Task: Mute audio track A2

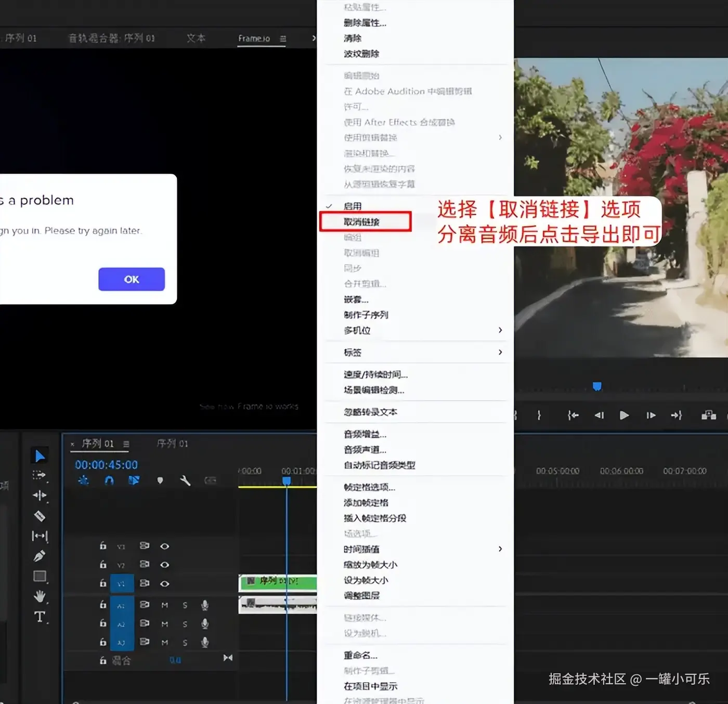Action: [x=164, y=623]
